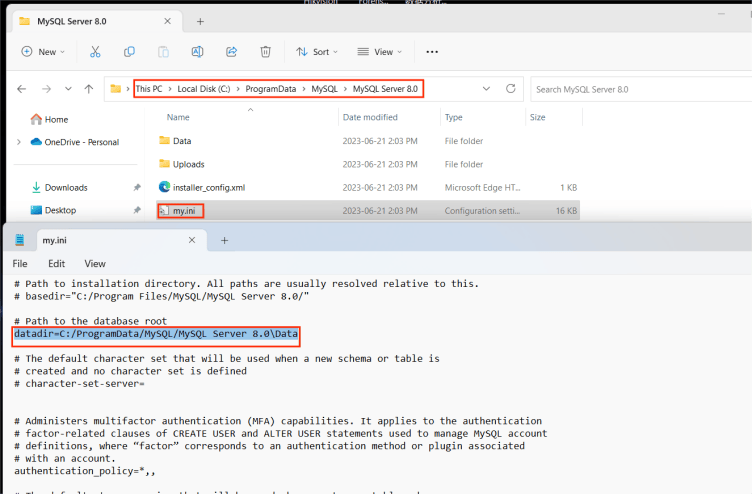Open the More options ellipsis menu

click(x=432, y=52)
